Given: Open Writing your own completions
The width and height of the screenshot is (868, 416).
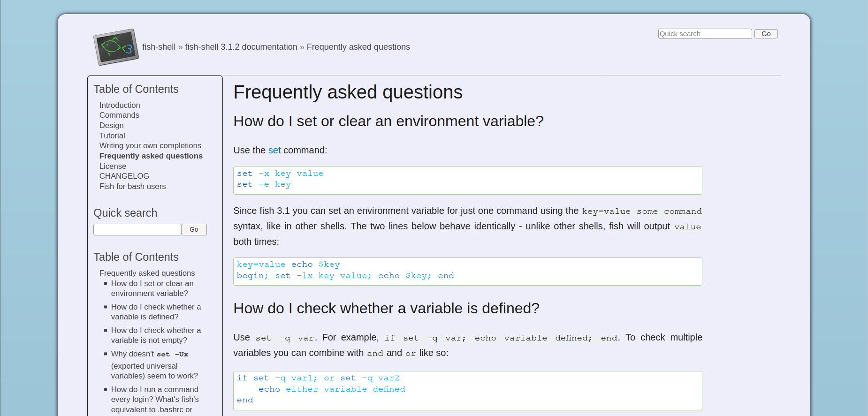Looking at the screenshot, I should [x=150, y=146].
